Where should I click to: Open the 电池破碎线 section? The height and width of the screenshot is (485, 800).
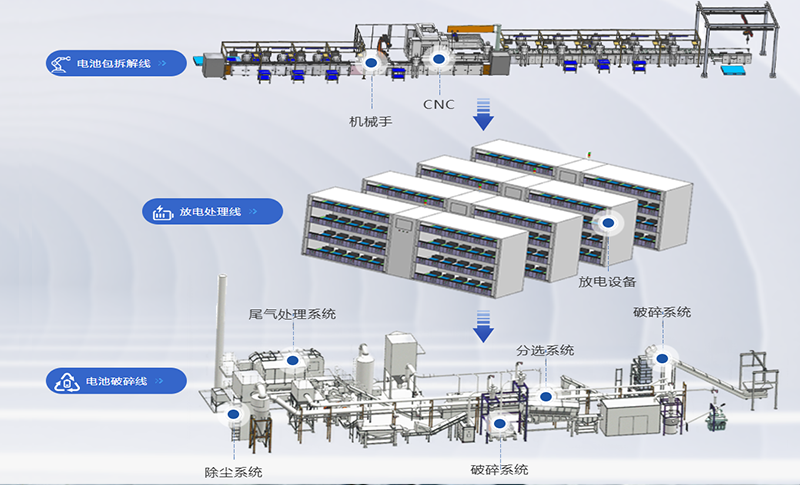tap(117, 381)
